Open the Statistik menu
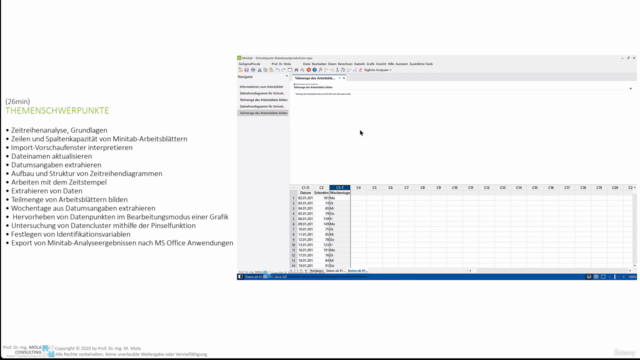640x360 pixels. [x=359, y=64]
